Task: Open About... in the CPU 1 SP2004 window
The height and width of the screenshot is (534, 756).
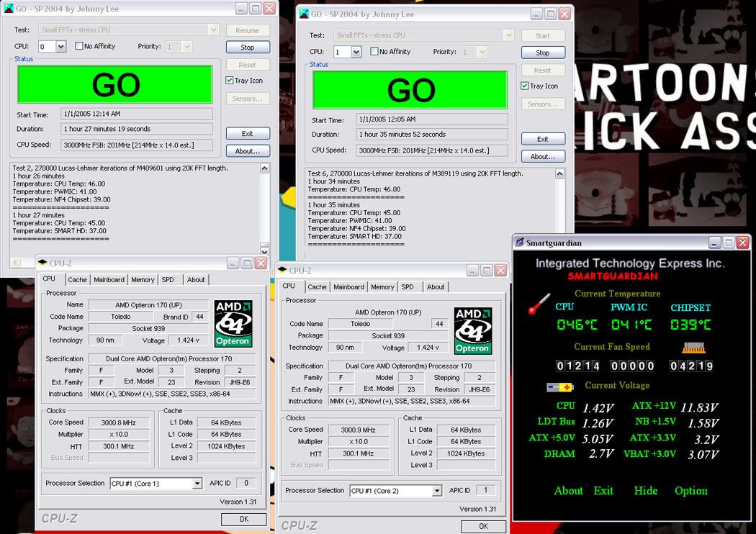Action: [x=543, y=156]
